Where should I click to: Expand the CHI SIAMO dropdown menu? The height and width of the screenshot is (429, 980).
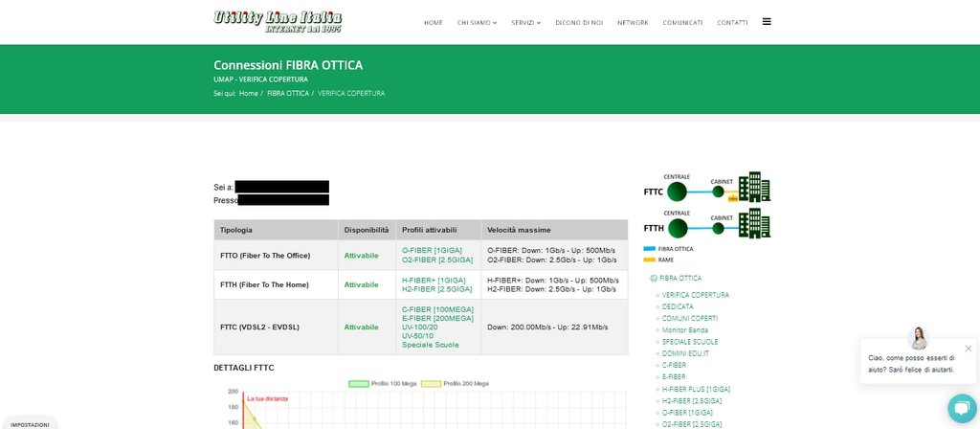tap(477, 23)
